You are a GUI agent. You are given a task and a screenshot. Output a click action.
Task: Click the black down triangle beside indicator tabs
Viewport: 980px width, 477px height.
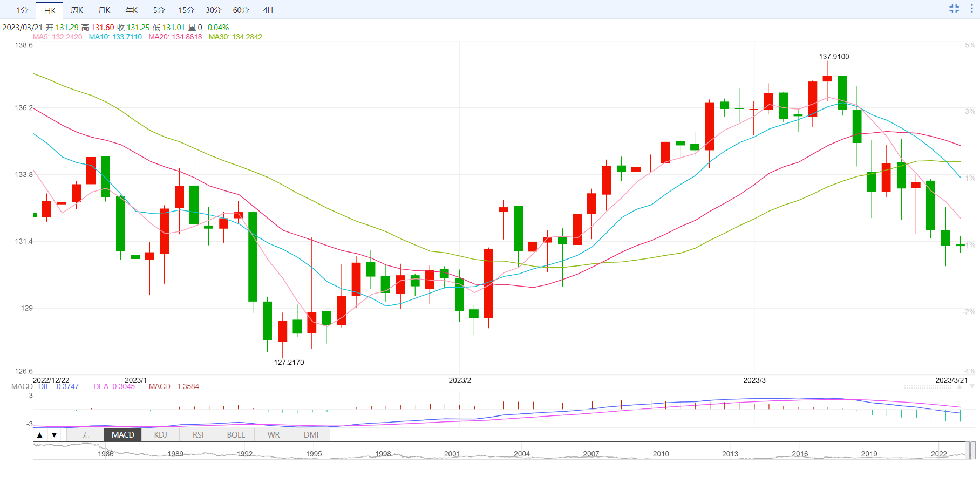pyautogui.click(x=54, y=435)
